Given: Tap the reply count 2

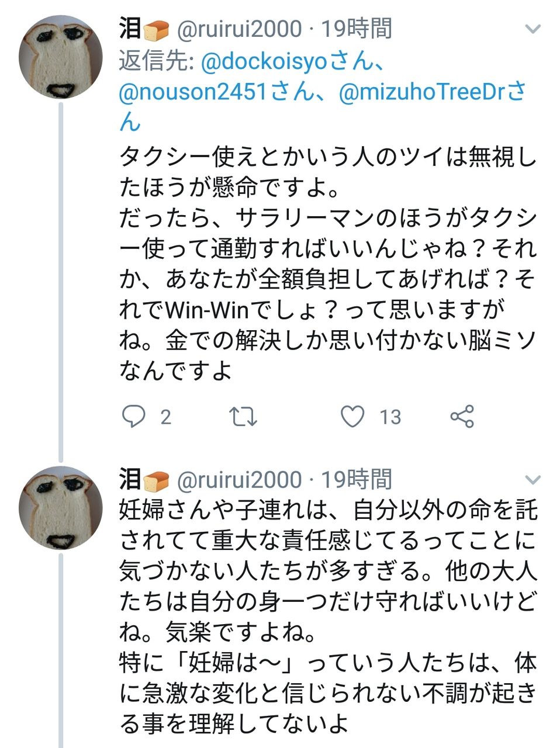Looking at the screenshot, I should coord(165,417).
